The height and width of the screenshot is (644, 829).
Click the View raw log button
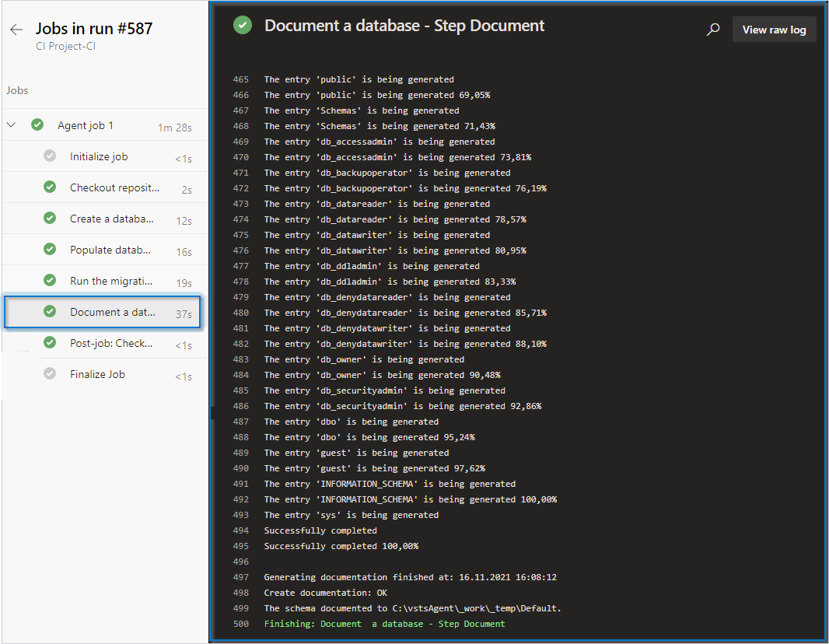774,30
